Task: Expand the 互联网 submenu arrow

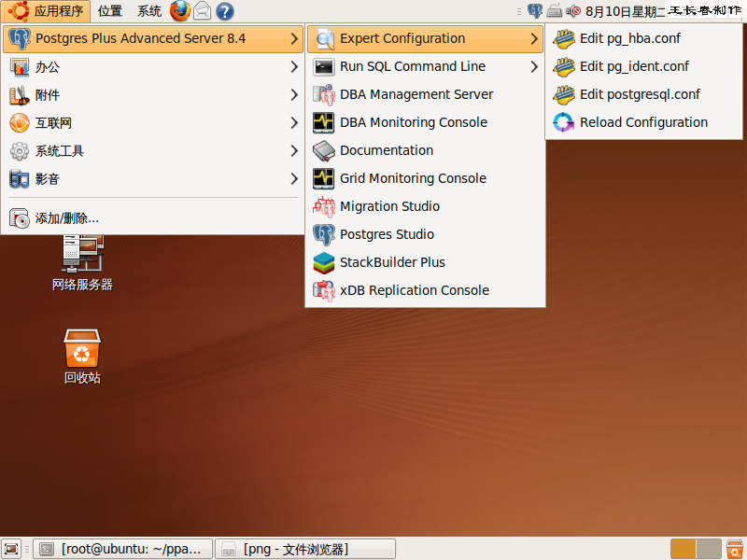Action: coord(294,123)
